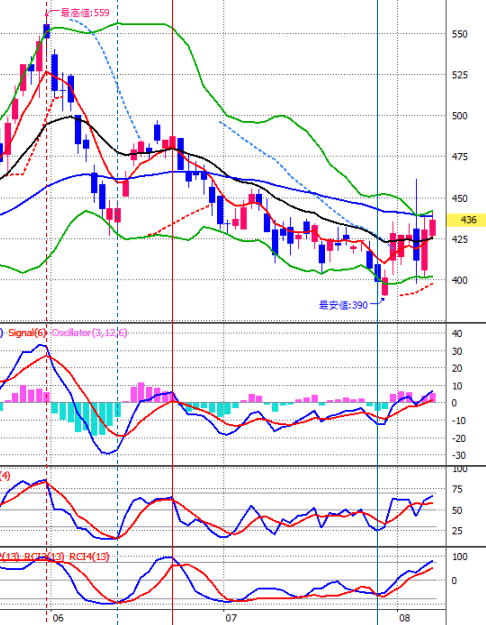Click the 500 level on price axis
Image resolution: width=486 pixels, height=625 pixels.
[x=459, y=116]
